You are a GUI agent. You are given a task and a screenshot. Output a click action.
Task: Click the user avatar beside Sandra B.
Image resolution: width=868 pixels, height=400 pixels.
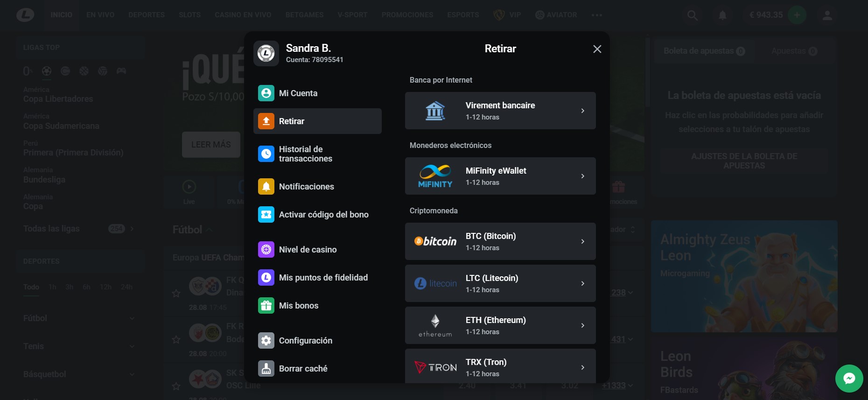(266, 53)
